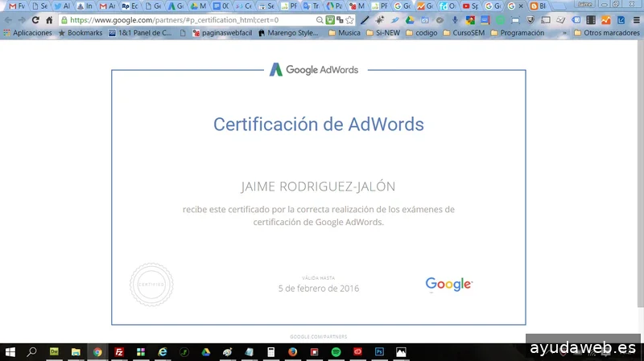Open Spotify from the taskbar
Screen dimensions: 644x361
(336, 352)
